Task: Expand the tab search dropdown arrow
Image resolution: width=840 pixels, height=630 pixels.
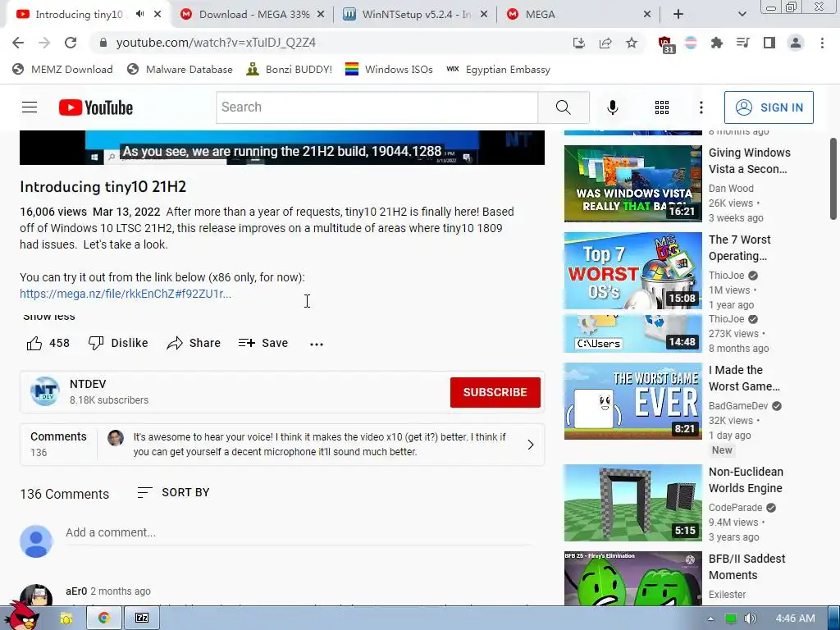Action: pos(742,15)
